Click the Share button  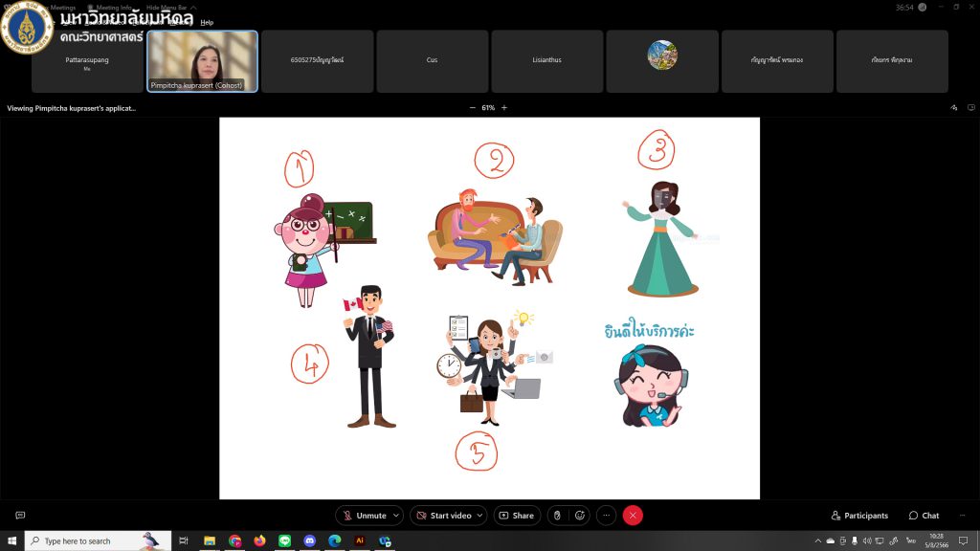(517, 516)
